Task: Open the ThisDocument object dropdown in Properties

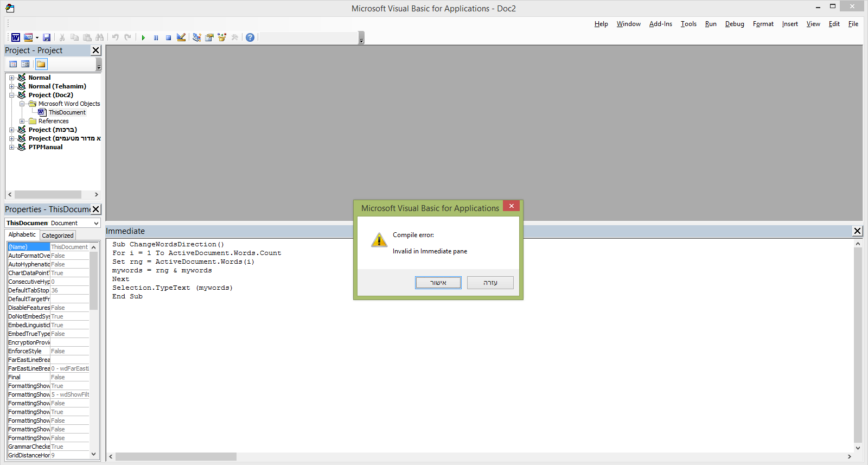Action: pyautogui.click(x=96, y=223)
